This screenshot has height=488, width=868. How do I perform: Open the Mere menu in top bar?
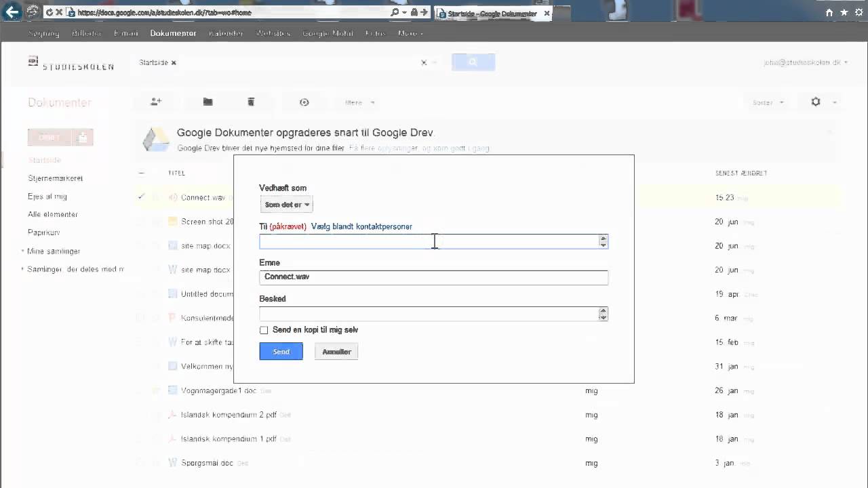pos(410,33)
